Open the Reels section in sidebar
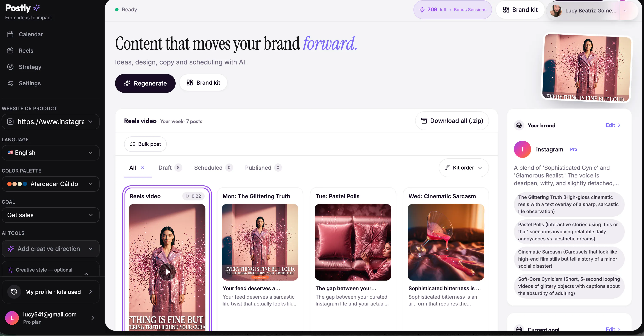This screenshot has height=336, width=644. click(x=20, y=50)
